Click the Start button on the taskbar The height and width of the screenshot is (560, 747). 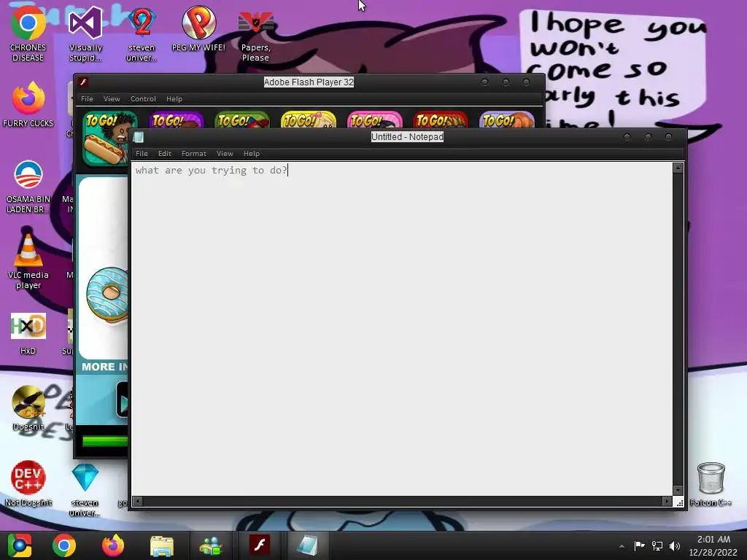coord(20,545)
